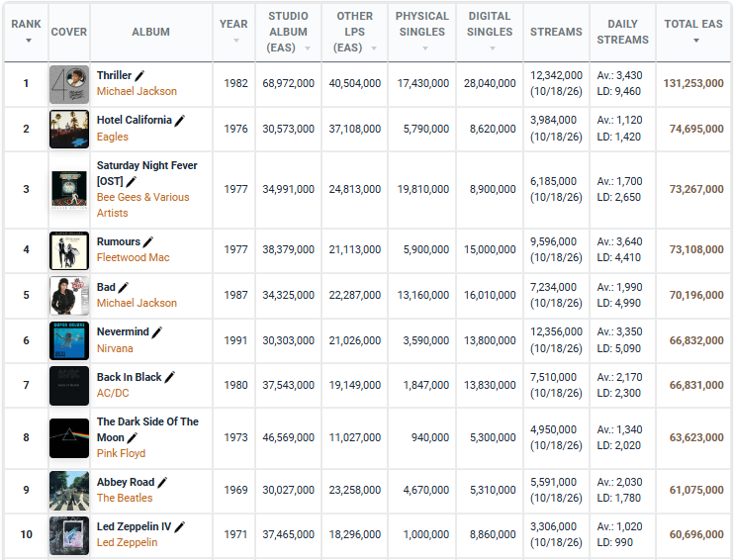Open the Bad album cover thumbnail

click(x=69, y=296)
